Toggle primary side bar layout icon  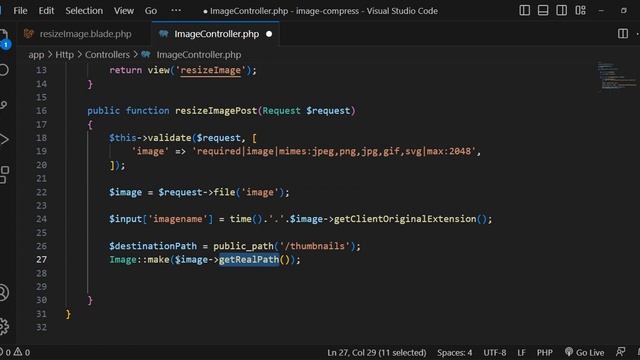[x=524, y=11]
